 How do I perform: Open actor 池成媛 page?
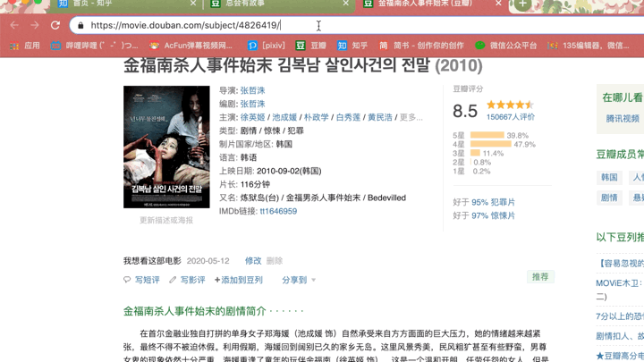[x=284, y=117]
